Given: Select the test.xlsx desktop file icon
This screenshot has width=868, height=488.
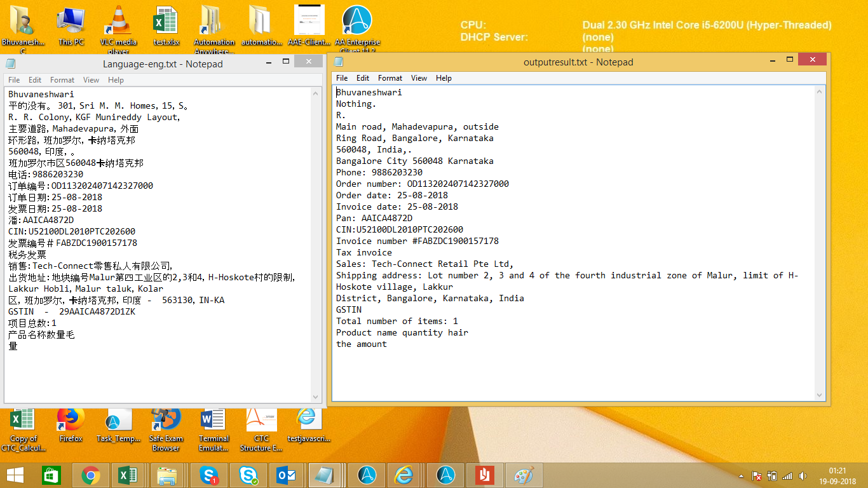Looking at the screenshot, I should 166,25.
